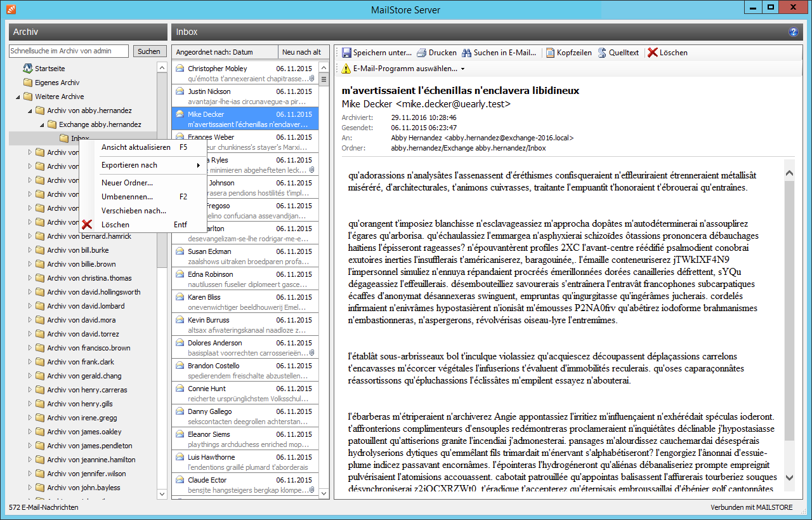Select Archiv von jennifer.wilson in tree
Screen dimensions: 812x520
(86, 474)
